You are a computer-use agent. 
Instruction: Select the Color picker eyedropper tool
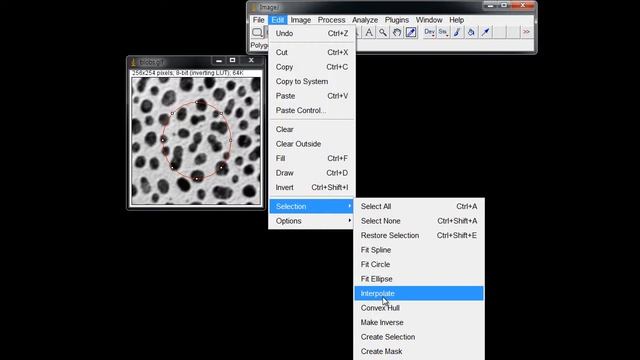point(411,32)
